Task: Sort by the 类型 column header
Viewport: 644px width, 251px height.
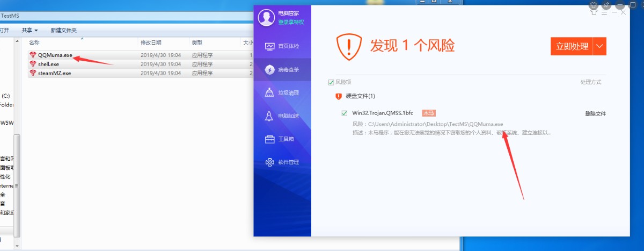Action: [197, 42]
